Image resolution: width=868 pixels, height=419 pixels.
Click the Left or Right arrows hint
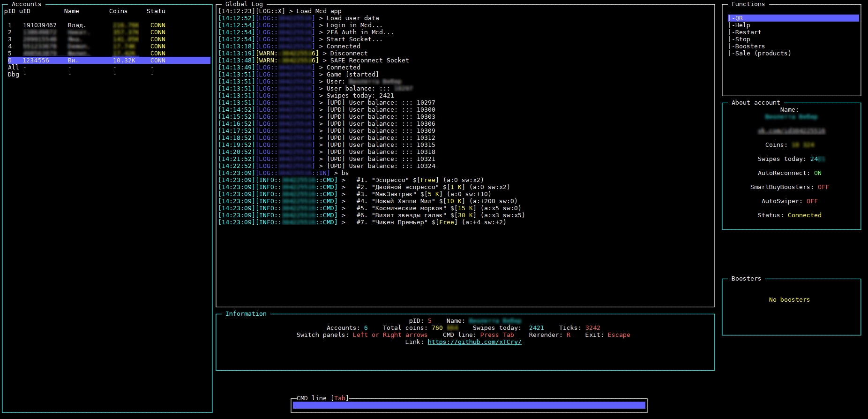point(390,335)
